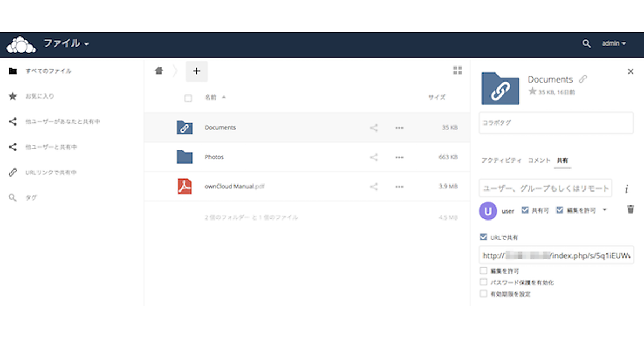Screen dimensions: 644x338
Task: Click the new file plus button
Action: click(196, 71)
